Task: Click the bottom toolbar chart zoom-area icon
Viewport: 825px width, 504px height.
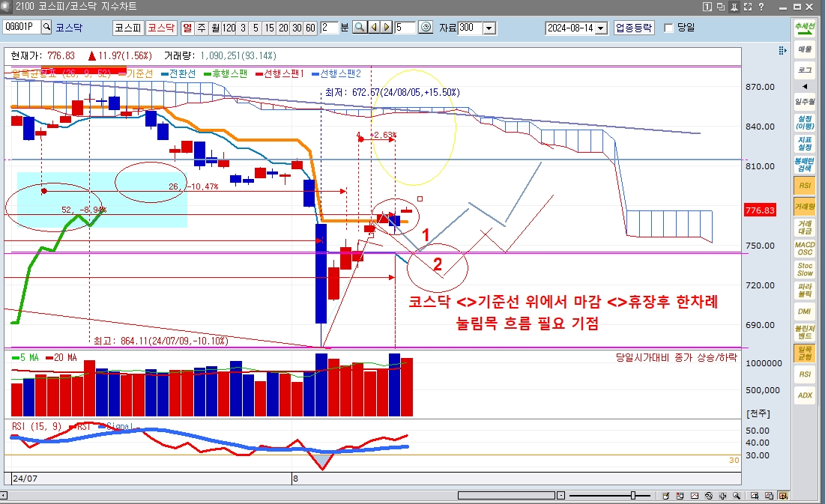Action: [x=755, y=496]
